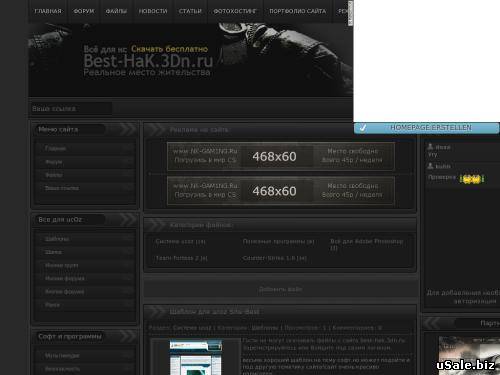This screenshot has height=375, width=500.
Task: Open Безопасность under Софт и программы
Action: [x=62, y=369]
